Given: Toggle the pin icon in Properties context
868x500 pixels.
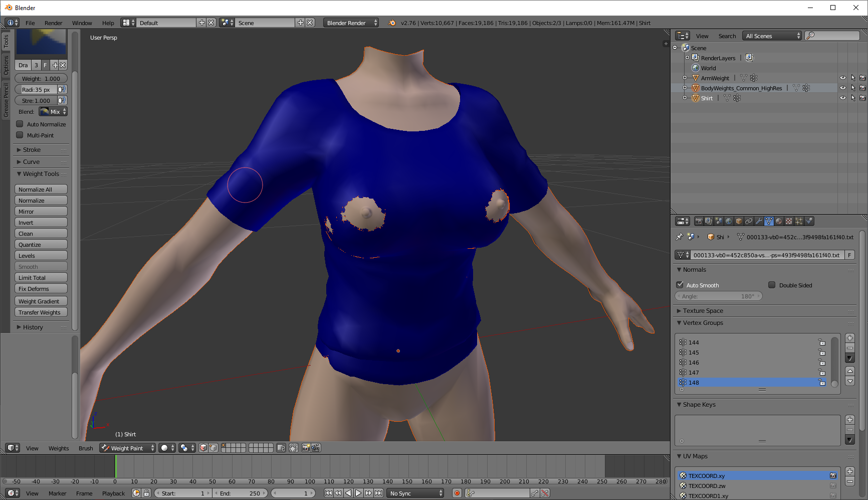Looking at the screenshot, I should 680,237.
